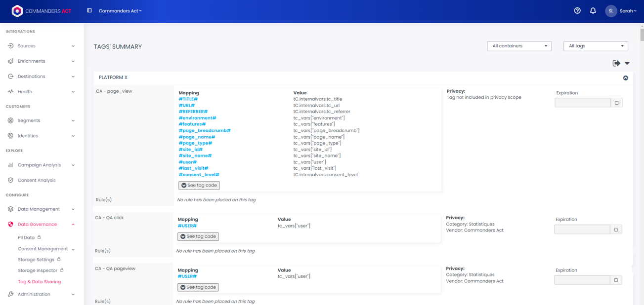Image resolution: width=644 pixels, height=305 pixels.
Task: Click the Segments target icon
Action: point(10,120)
